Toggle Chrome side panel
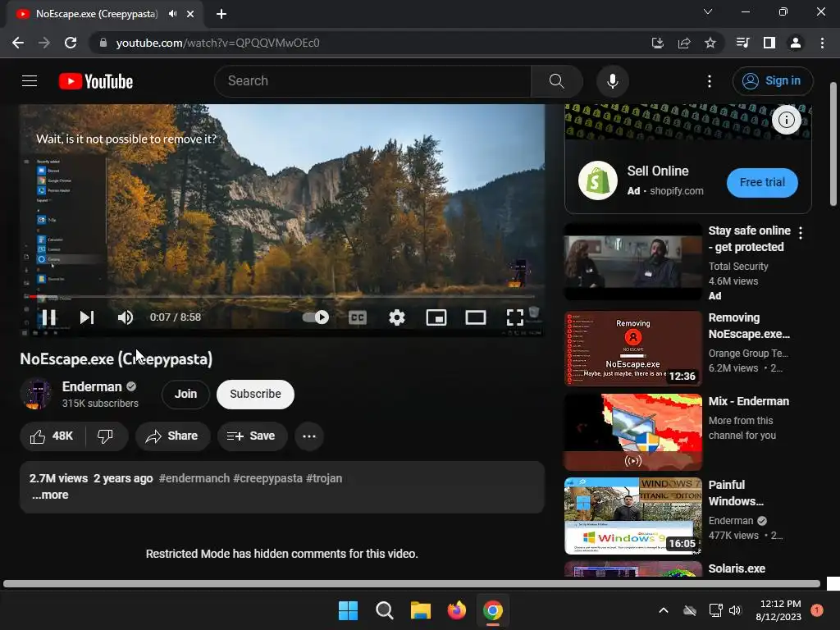This screenshot has height=630, width=840. point(769,43)
